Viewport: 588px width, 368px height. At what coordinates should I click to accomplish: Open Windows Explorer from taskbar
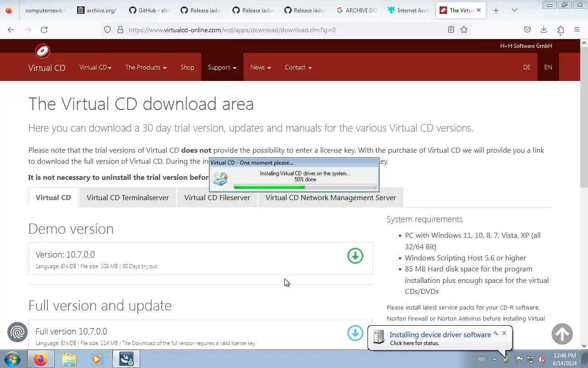(x=69, y=359)
